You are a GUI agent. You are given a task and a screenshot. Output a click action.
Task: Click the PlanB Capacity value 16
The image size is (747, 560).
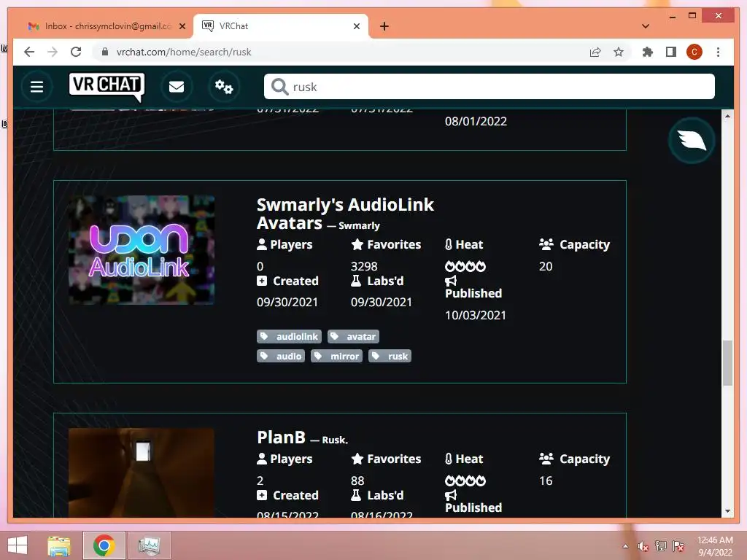(x=546, y=481)
